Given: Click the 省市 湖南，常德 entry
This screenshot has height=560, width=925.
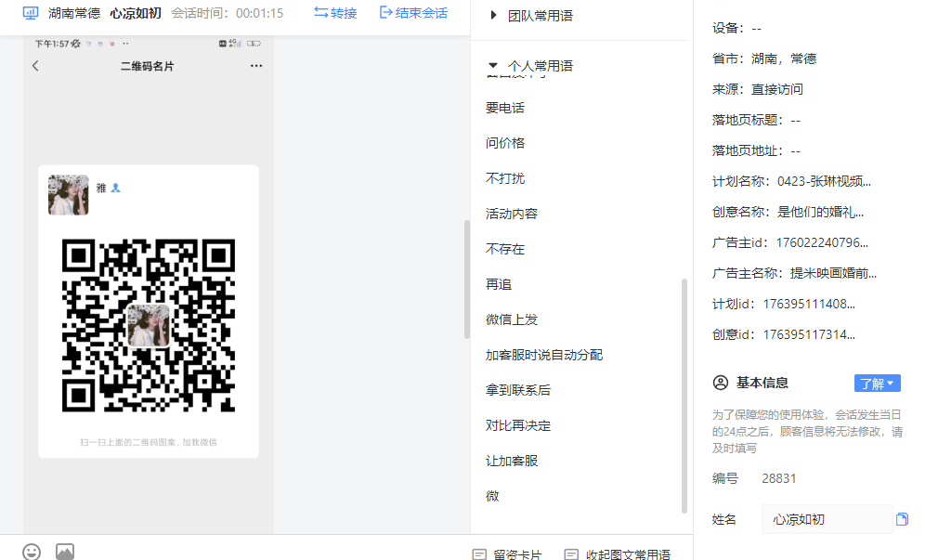Looking at the screenshot, I should [x=764, y=59].
